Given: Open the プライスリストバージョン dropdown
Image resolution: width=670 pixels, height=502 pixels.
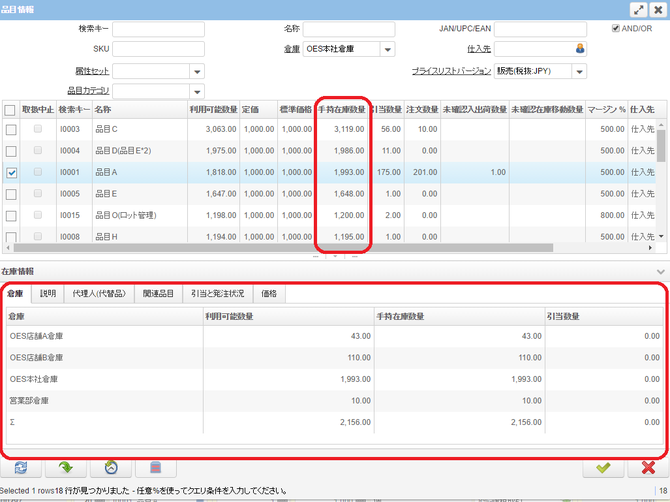Looking at the screenshot, I should (579, 71).
